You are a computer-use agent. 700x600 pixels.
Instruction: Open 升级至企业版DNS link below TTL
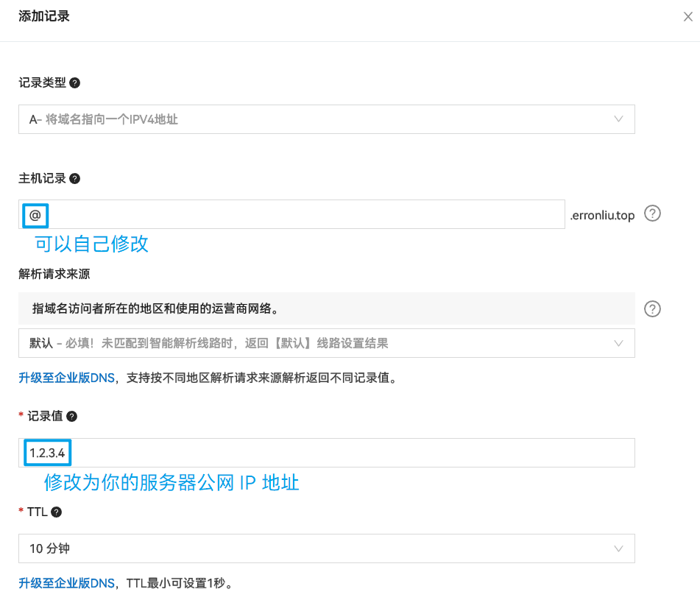66,583
